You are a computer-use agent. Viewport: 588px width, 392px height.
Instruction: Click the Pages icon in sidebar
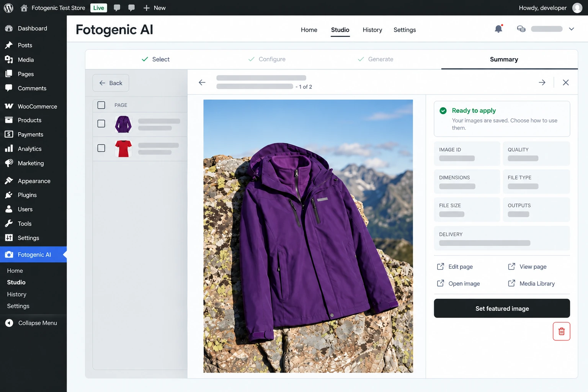click(9, 74)
